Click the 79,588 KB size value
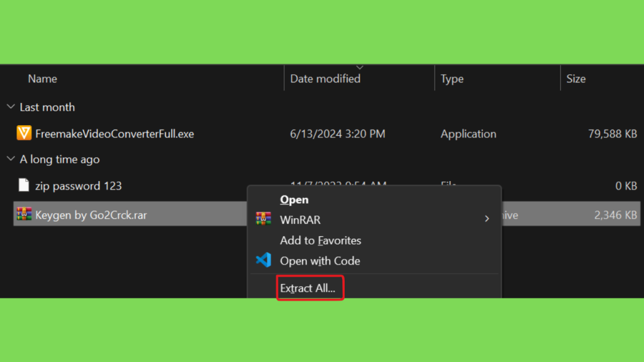 (x=613, y=134)
